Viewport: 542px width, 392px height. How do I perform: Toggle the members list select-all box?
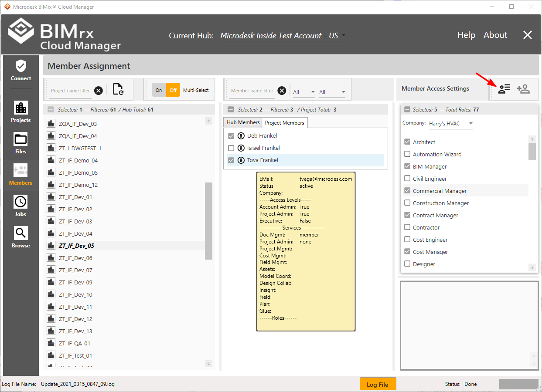[231, 110]
